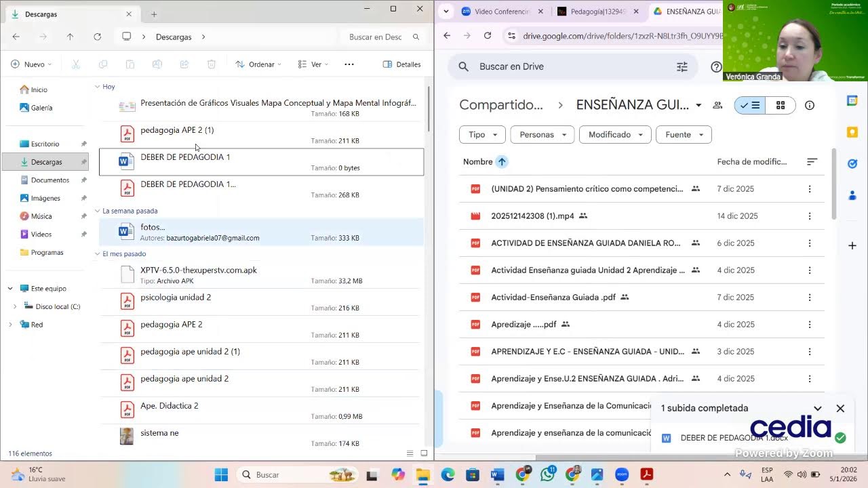Expand Disco local (C:) in navigation tree

coord(15,306)
